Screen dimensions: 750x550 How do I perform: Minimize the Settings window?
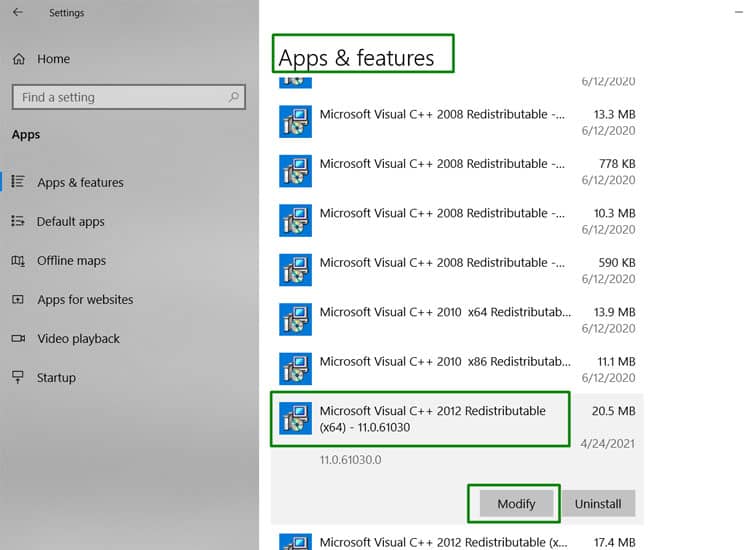tap(739, 12)
